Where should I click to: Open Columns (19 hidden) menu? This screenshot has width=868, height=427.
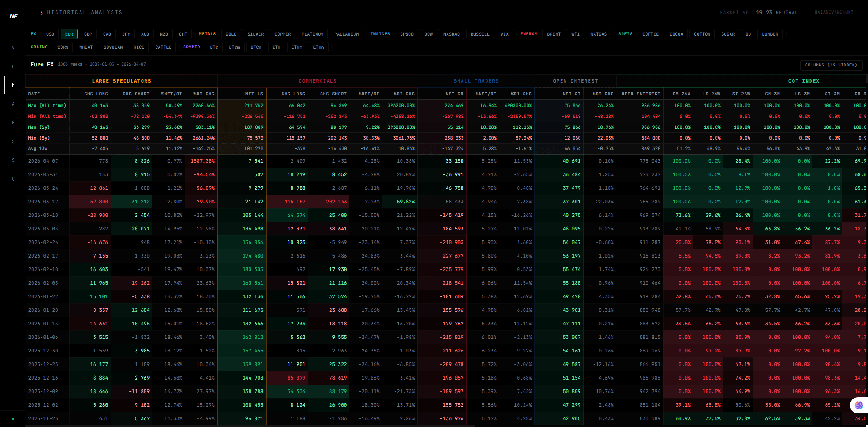coord(831,65)
